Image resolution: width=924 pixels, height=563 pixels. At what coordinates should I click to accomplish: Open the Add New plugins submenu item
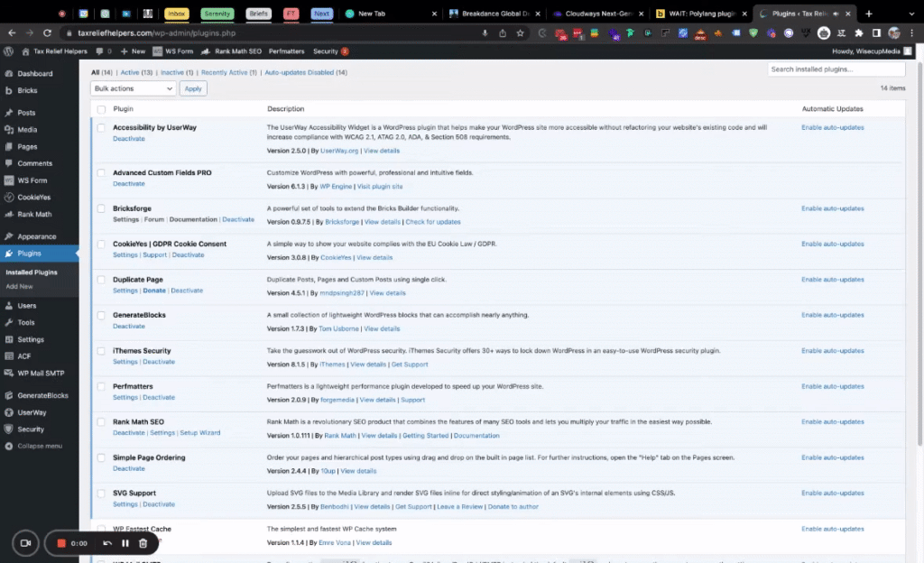[x=19, y=286]
